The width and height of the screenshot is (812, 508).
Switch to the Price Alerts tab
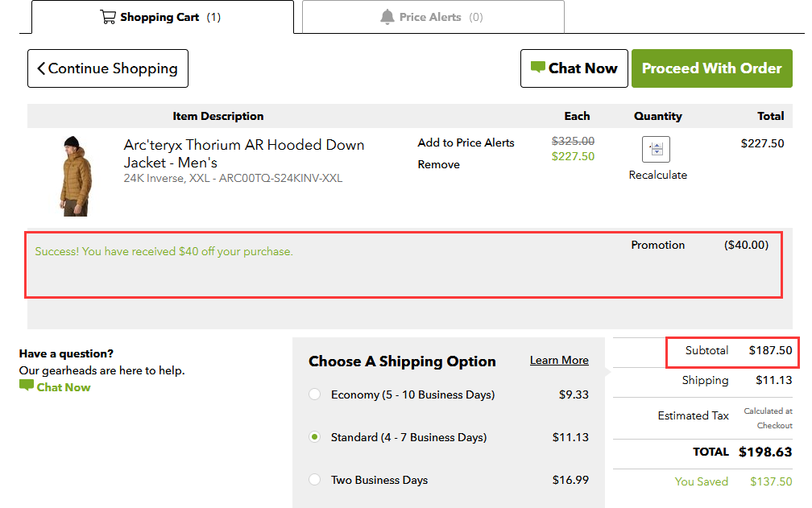pyautogui.click(x=433, y=17)
